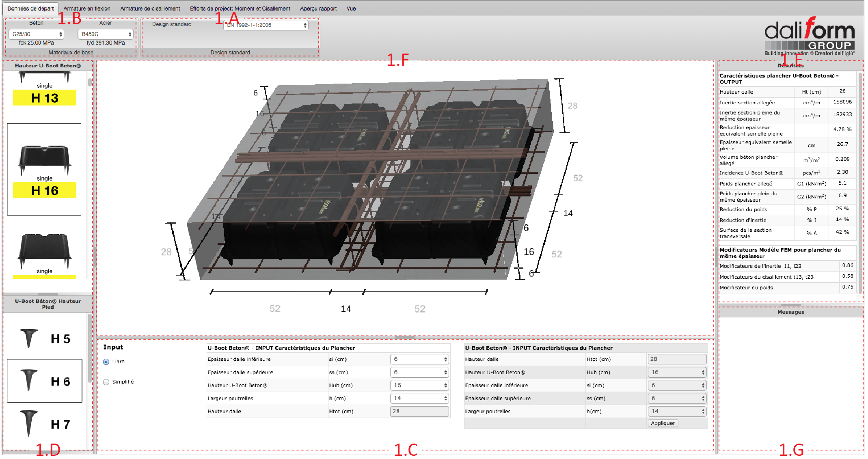Open the Vue tab
Viewport: 868px width, 459px height.
click(351, 9)
